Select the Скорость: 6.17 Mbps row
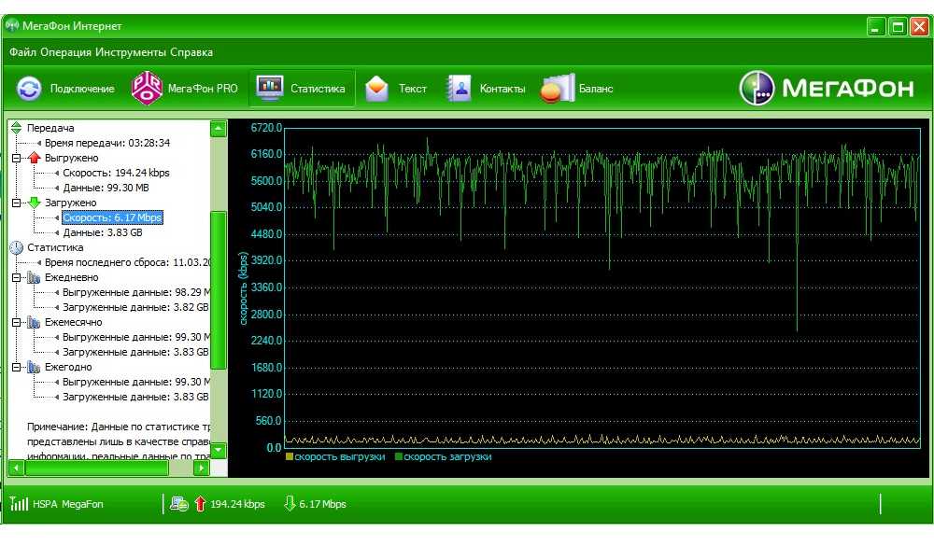Image resolution: width=934 pixels, height=560 pixels. [x=112, y=217]
